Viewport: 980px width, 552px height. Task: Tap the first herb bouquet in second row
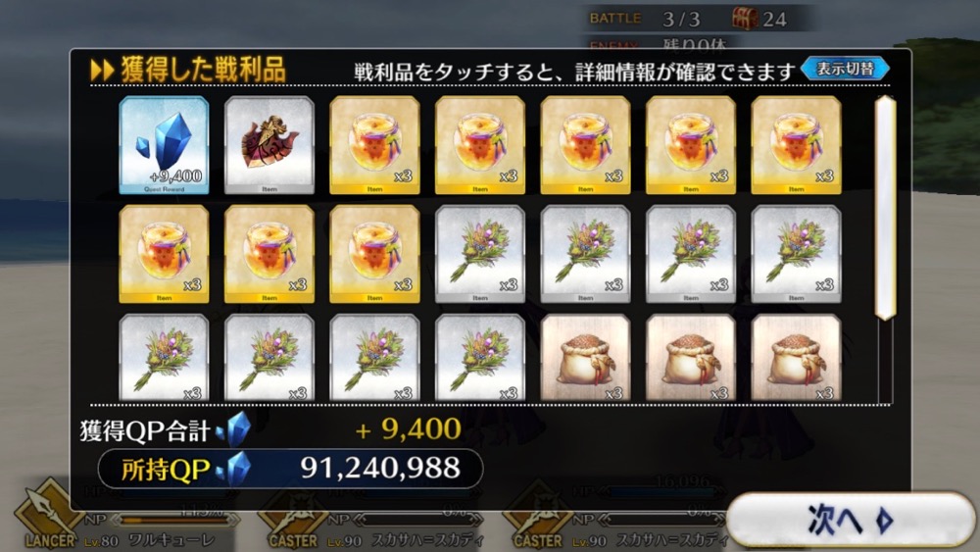(x=480, y=254)
